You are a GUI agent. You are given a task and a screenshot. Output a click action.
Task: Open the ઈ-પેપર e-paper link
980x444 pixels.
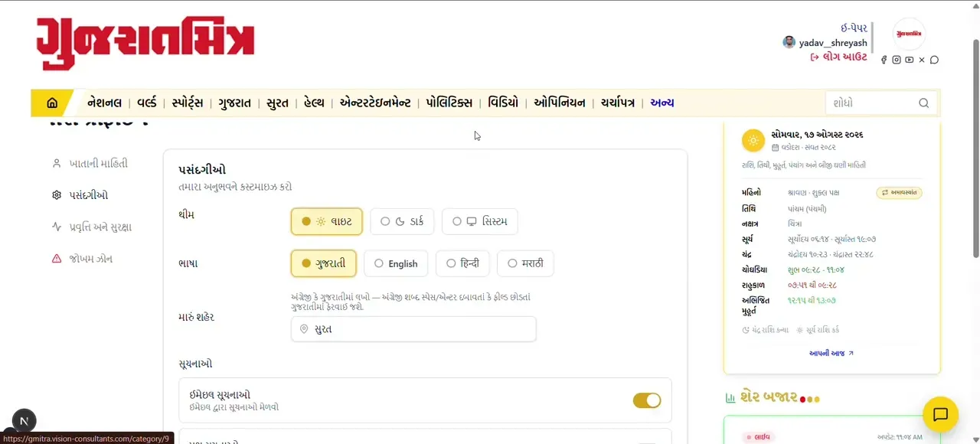[854, 28]
